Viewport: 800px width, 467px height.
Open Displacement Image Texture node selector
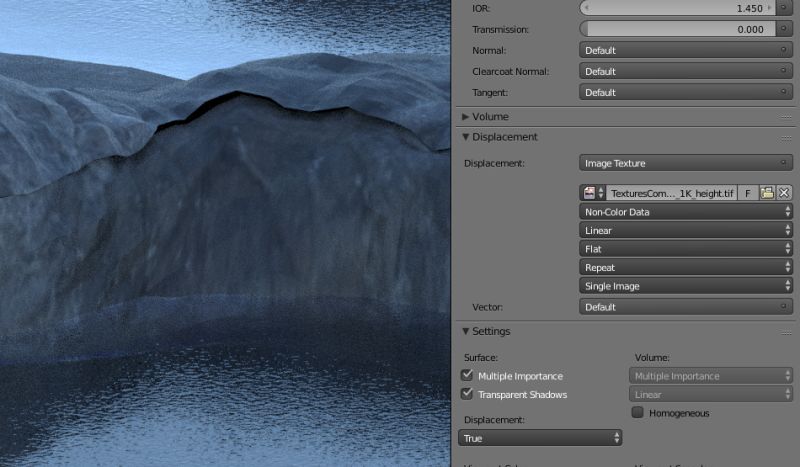tap(686, 163)
